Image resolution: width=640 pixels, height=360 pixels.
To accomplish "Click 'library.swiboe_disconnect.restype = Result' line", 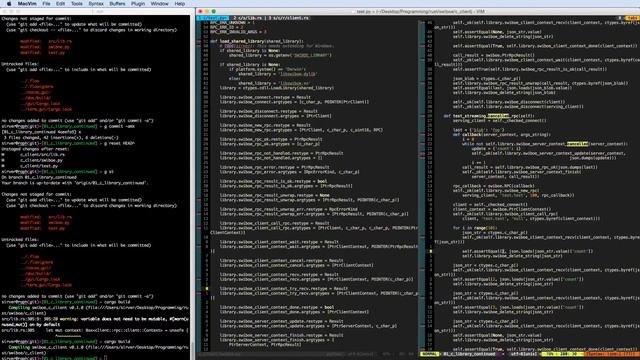I will [269, 111].
